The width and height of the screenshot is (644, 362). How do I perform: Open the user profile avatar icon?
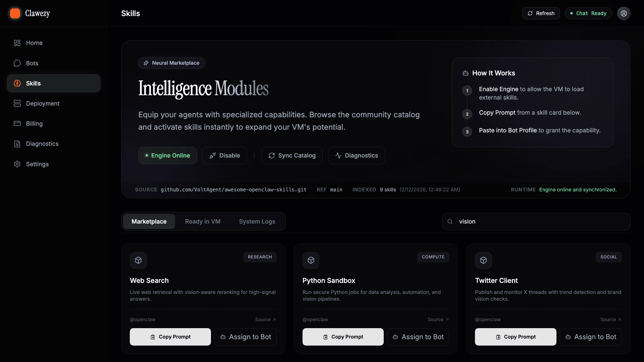point(624,13)
